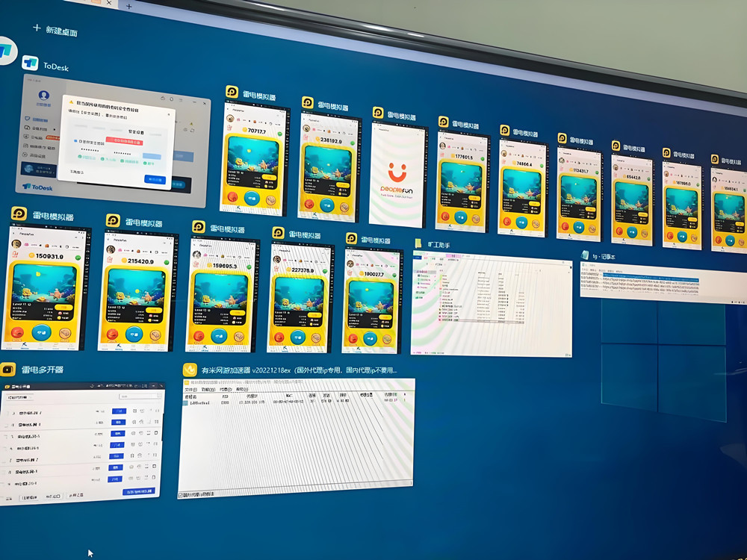Viewport: 747px width, 560px height.
Task: Click LDPlayer icon above the 159695.3 window
Action: pyautogui.click(x=198, y=227)
